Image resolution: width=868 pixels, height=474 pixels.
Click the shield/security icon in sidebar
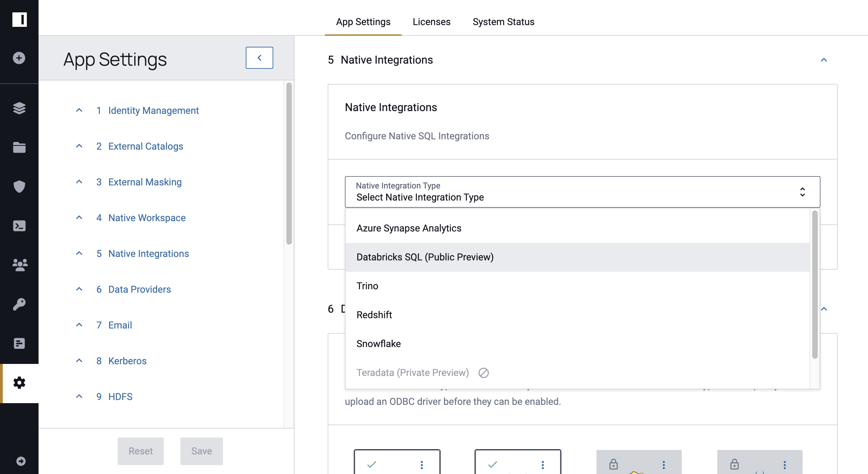(x=19, y=187)
